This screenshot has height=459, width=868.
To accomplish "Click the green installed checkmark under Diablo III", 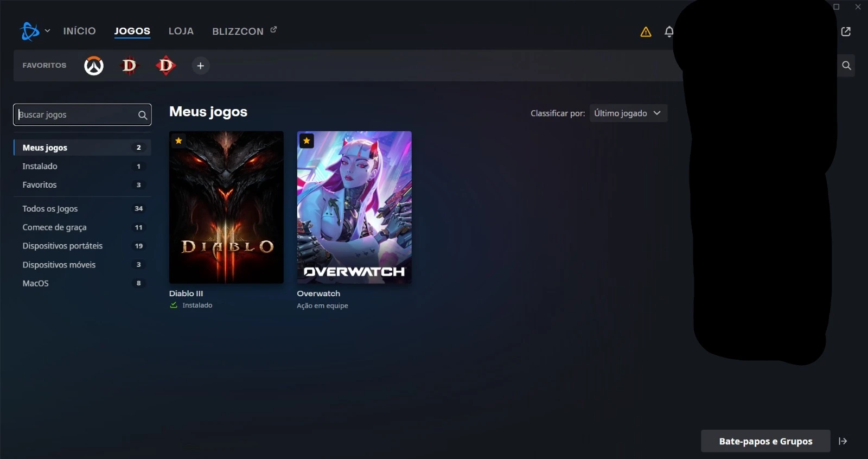I will [x=174, y=305].
